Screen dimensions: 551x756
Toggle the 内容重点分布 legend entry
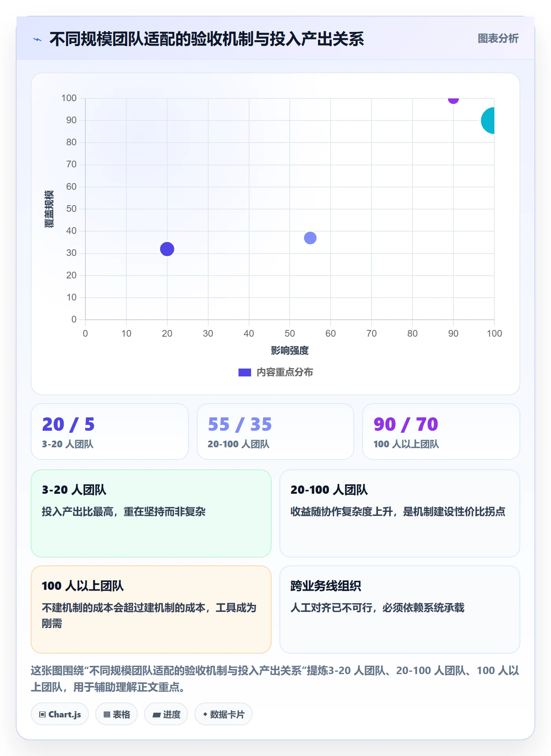[275, 372]
